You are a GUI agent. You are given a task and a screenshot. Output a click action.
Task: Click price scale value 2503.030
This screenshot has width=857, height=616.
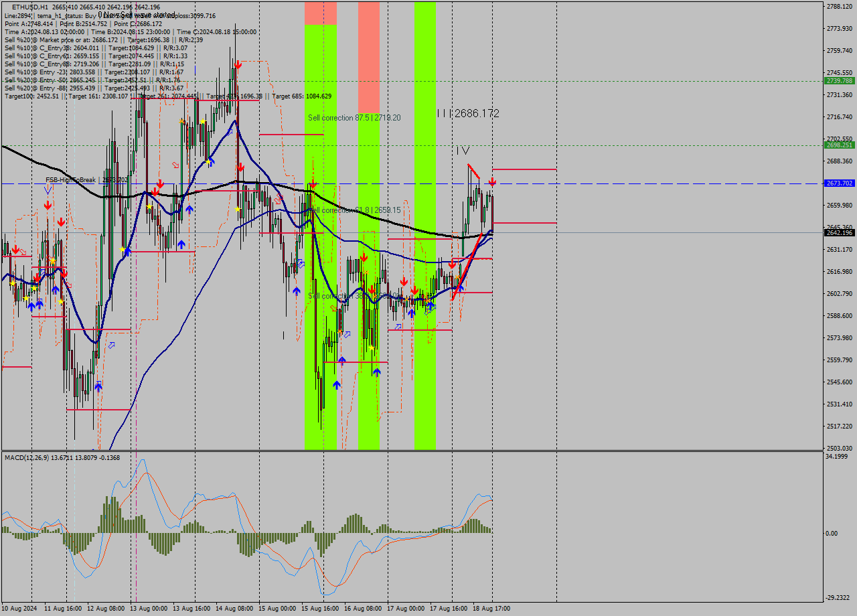[x=840, y=449]
